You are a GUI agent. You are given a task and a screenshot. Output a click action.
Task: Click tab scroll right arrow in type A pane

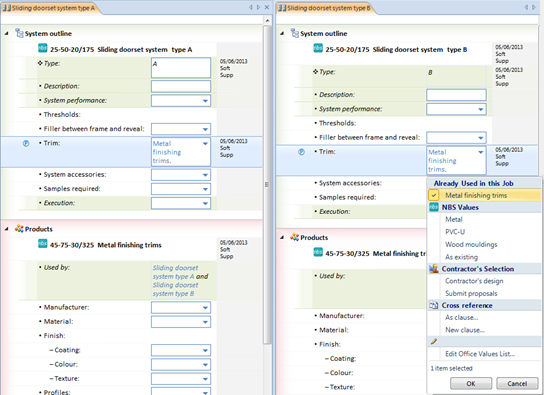[x=258, y=7]
